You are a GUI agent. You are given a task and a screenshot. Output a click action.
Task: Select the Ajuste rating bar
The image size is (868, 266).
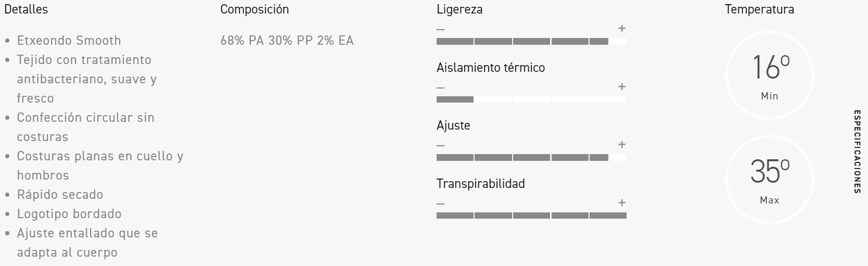[531, 157]
